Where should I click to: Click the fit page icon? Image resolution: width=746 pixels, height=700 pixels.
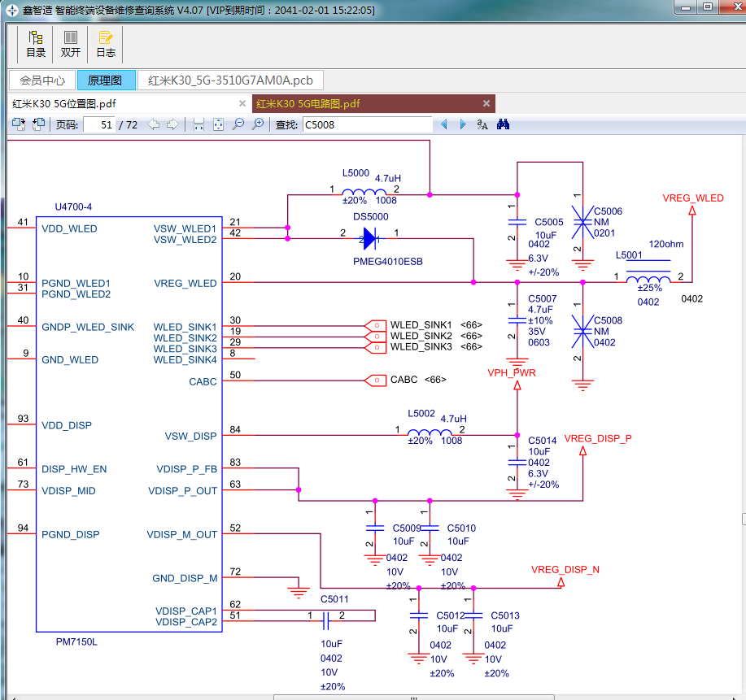[218, 124]
